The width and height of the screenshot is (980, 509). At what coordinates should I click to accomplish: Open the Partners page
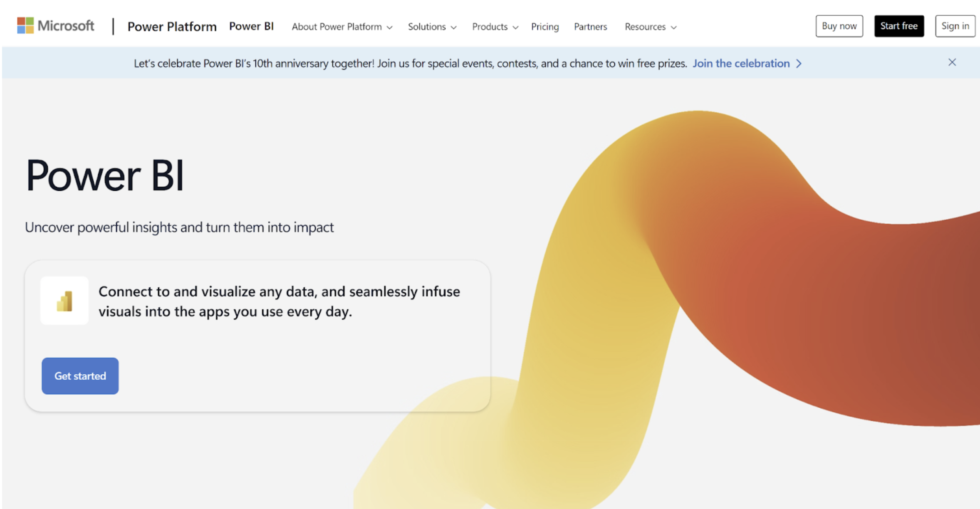tap(590, 27)
